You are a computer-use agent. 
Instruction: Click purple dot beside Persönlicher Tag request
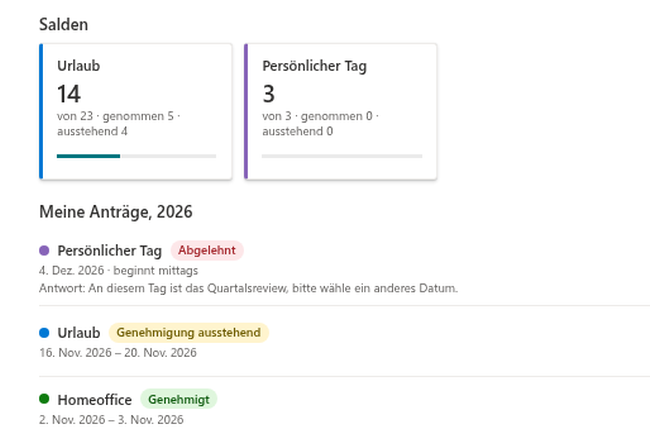pos(44,251)
